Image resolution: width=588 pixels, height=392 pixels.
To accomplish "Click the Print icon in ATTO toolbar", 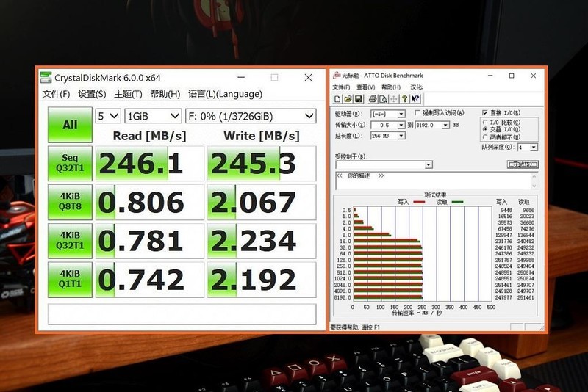I will click(x=373, y=99).
